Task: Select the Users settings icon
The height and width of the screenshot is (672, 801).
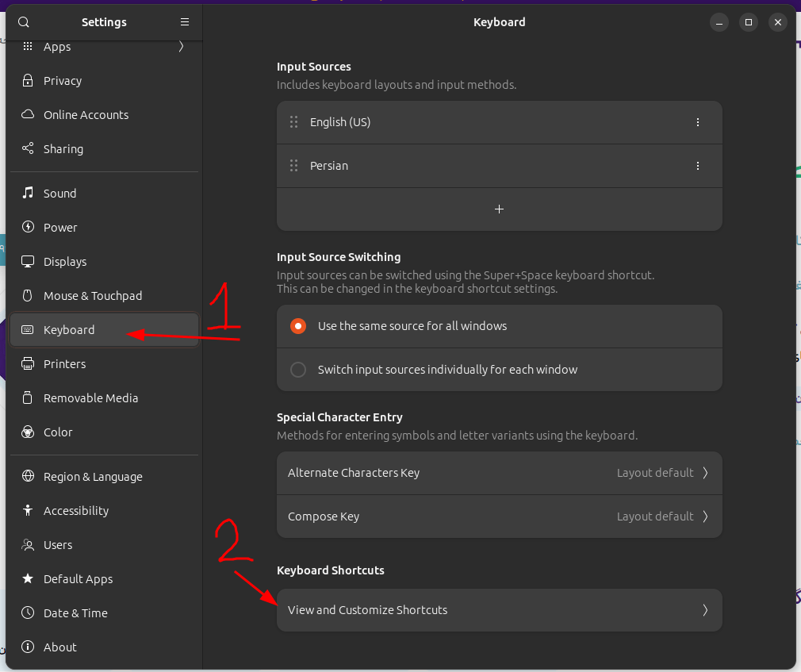Action: (x=25, y=544)
